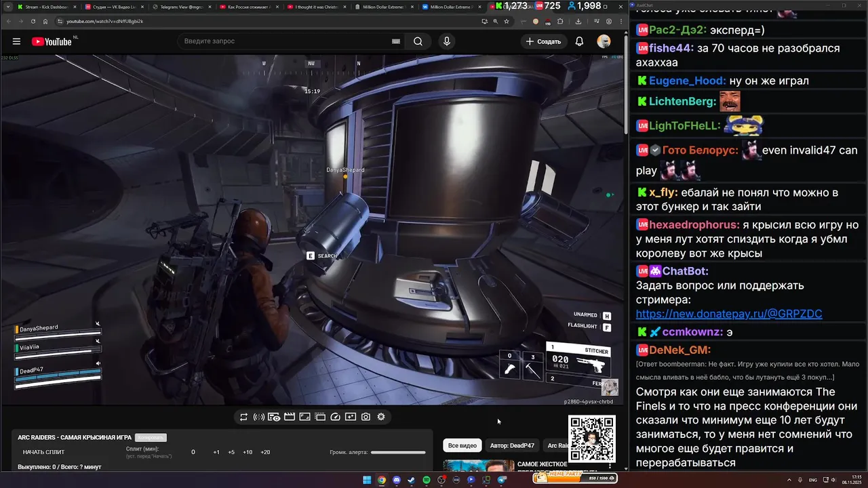
Task: Click the YouTube search magnifier button
Action: pos(418,41)
